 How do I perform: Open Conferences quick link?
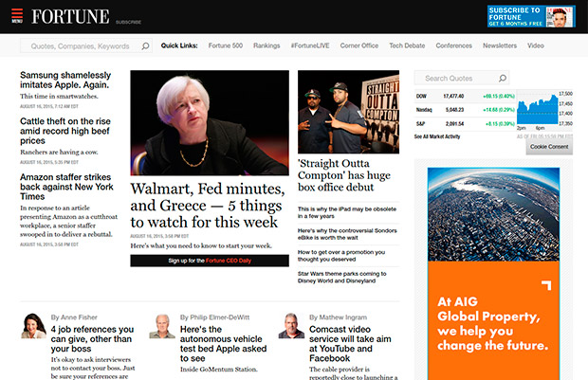(453, 45)
